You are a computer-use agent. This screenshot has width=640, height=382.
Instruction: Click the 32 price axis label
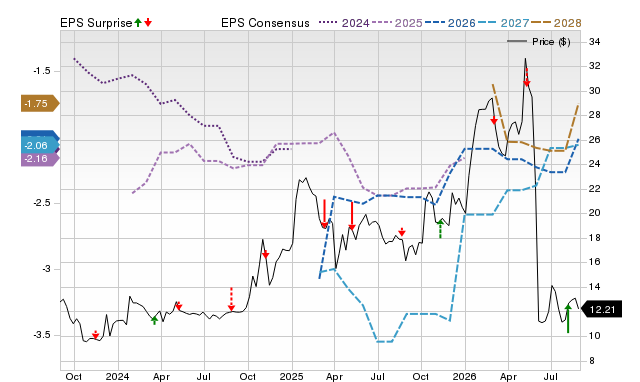(594, 66)
